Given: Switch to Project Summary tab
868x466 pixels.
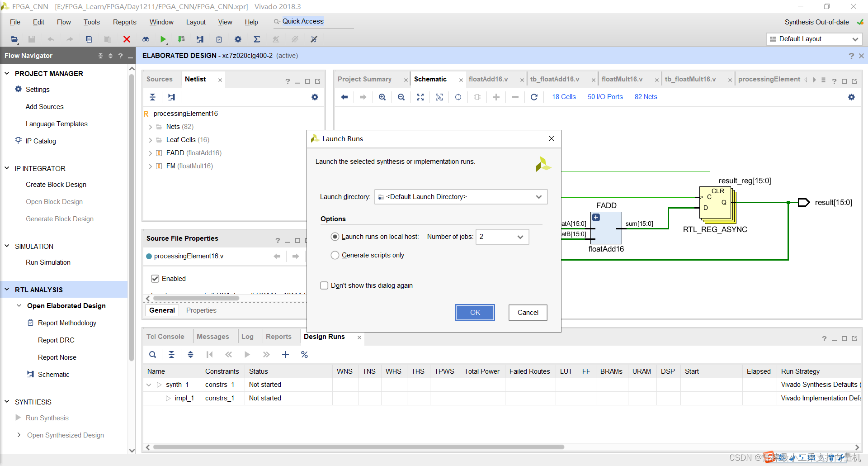Looking at the screenshot, I should pyautogui.click(x=364, y=79).
